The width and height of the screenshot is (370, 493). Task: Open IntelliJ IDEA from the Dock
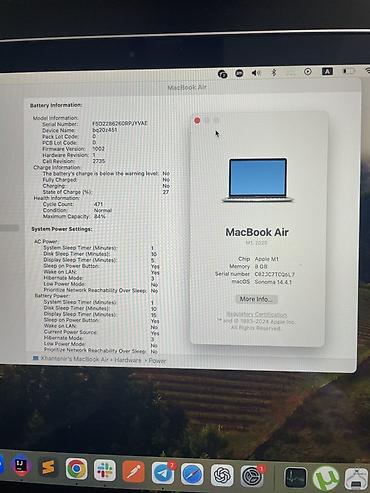click(22, 466)
